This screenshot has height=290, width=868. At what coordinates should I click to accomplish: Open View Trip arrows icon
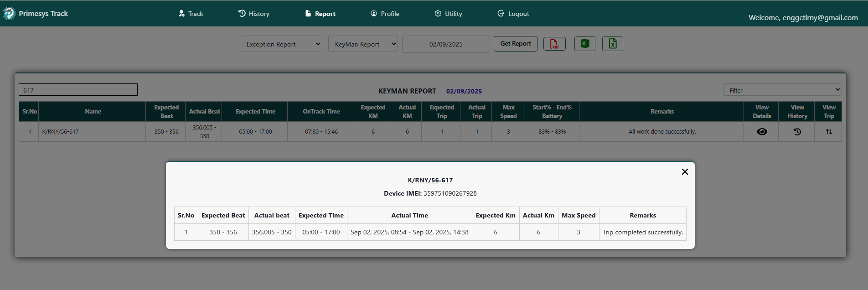click(828, 132)
